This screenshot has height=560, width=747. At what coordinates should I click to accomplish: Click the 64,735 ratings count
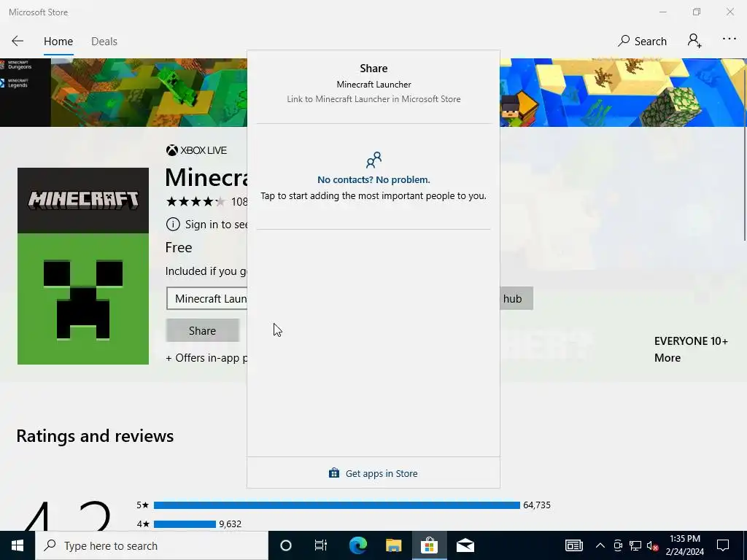537,505
